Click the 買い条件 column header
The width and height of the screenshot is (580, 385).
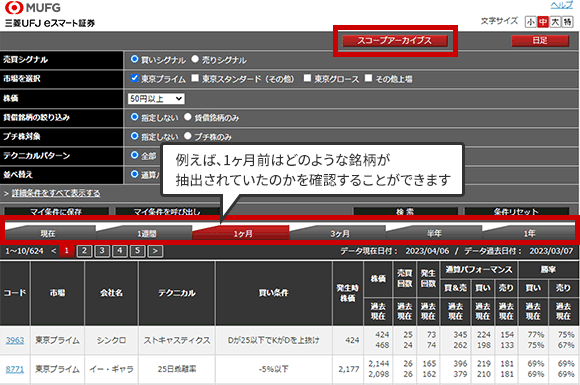click(274, 293)
